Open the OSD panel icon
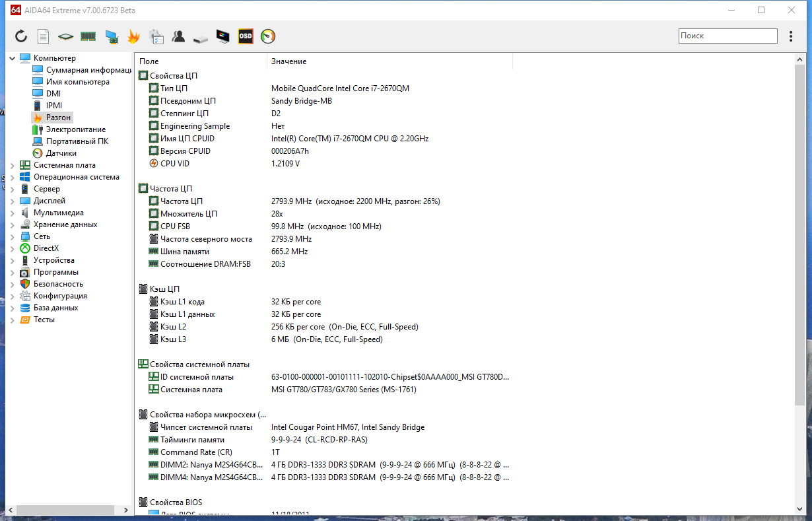The height and width of the screenshot is (521, 812). pyautogui.click(x=246, y=36)
